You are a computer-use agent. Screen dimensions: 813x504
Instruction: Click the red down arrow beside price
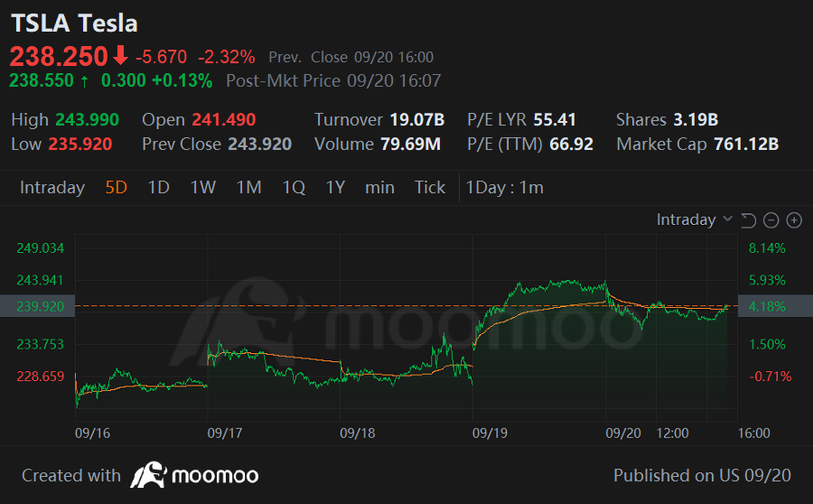pos(120,55)
